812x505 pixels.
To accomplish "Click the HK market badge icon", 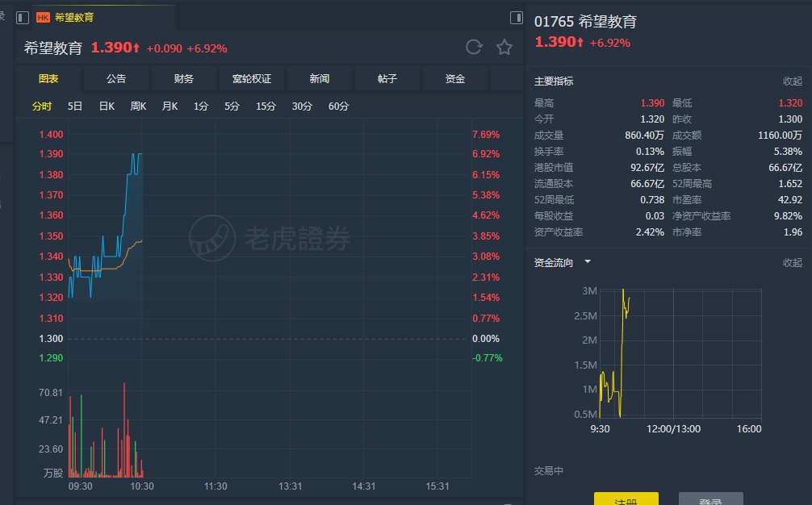I will coord(43,18).
